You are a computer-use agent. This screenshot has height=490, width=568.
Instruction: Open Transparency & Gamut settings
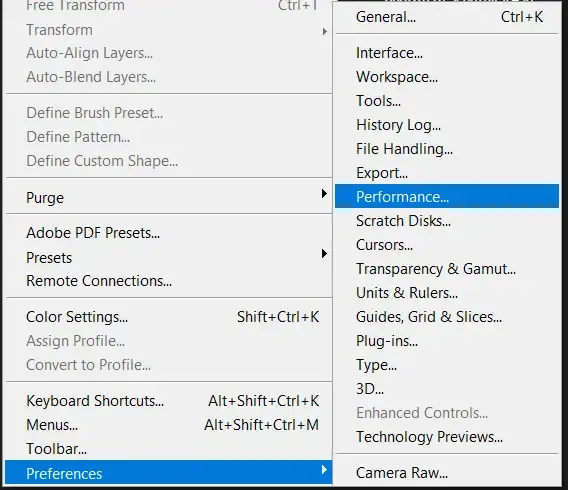[x=447, y=269]
